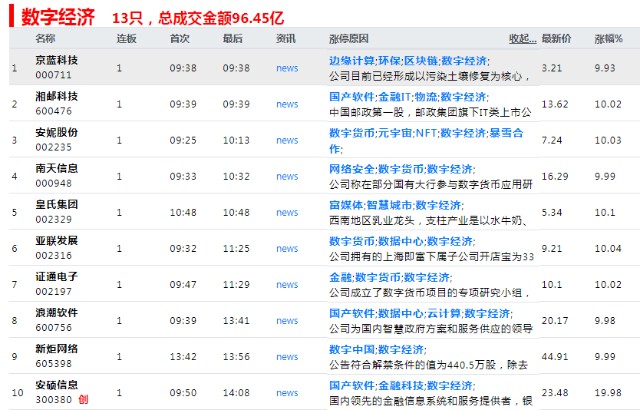Open the 边缘计算 tag for 京蓝科技
The height and width of the screenshot is (410, 640).
351,61
